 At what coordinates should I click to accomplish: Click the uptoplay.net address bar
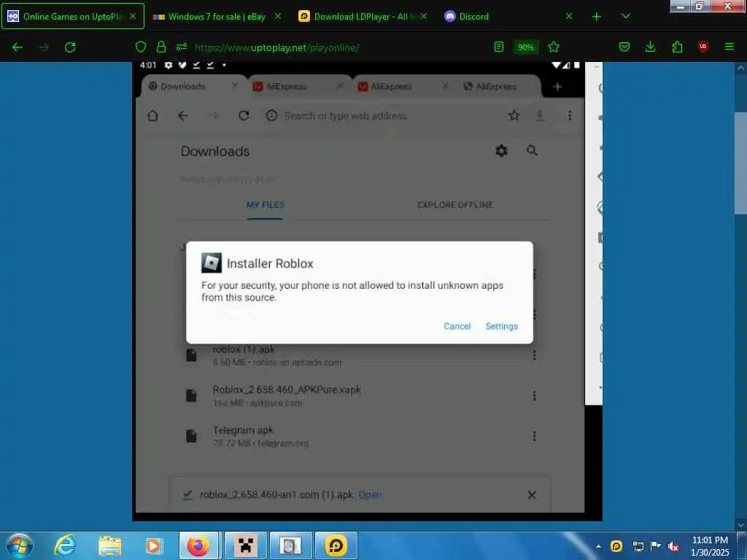(x=276, y=47)
